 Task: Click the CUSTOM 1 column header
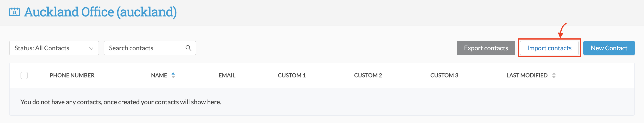pyautogui.click(x=292, y=75)
